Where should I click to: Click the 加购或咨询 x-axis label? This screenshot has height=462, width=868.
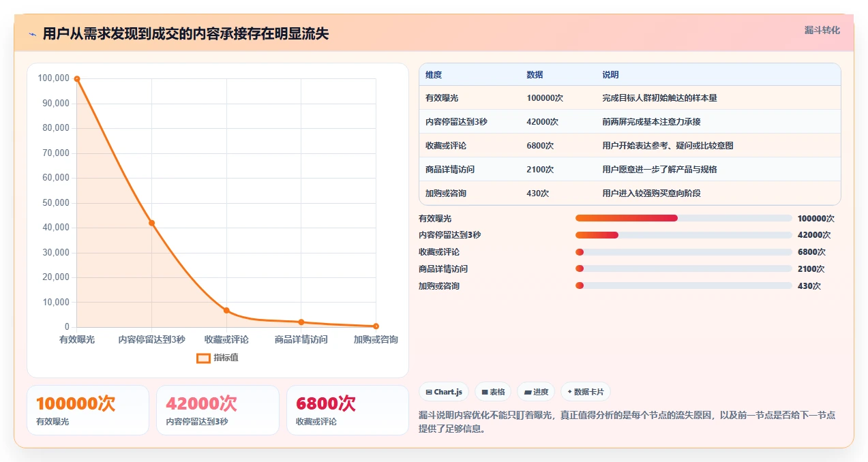(x=376, y=339)
